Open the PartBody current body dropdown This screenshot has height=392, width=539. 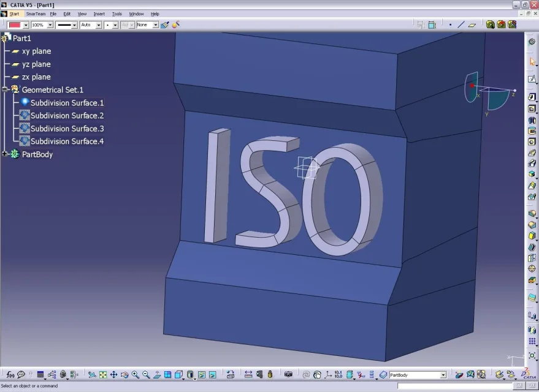coord(443,375)
